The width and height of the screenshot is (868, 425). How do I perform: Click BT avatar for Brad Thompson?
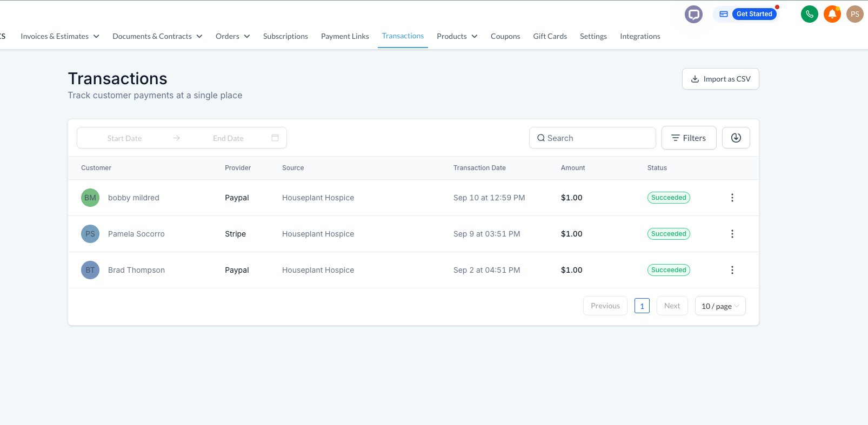click(x=90, y=270)
